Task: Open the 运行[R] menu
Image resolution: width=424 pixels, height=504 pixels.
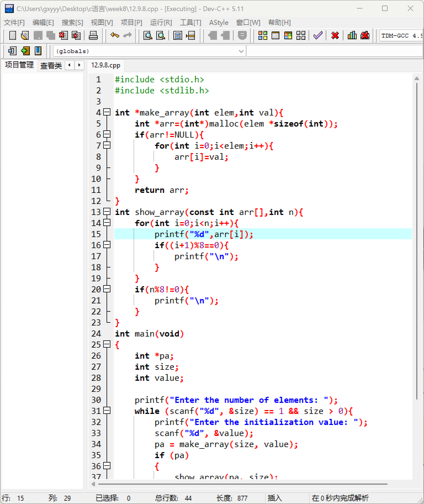Action: pyautogui.click(x=161, y=23)
